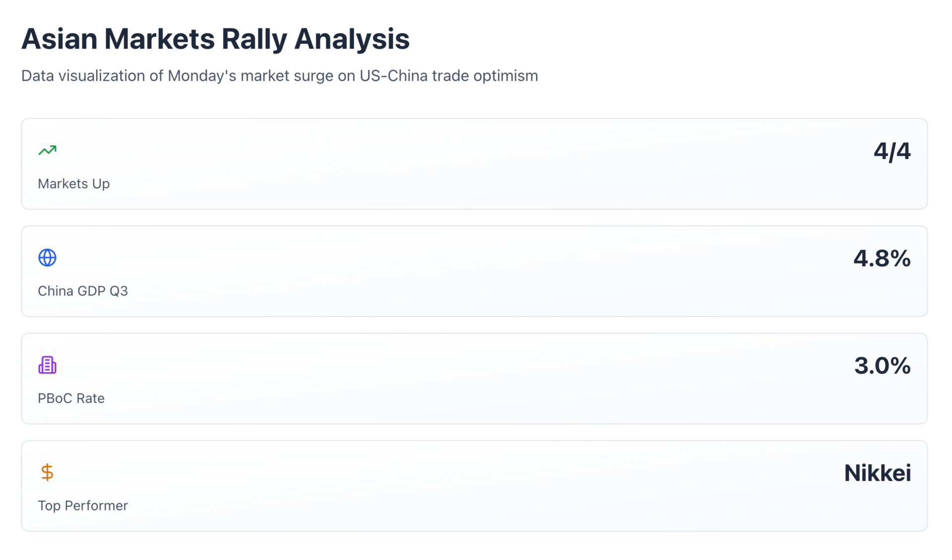
Task: Open the Top Performer stat card
Action: [x=474, y=486]
